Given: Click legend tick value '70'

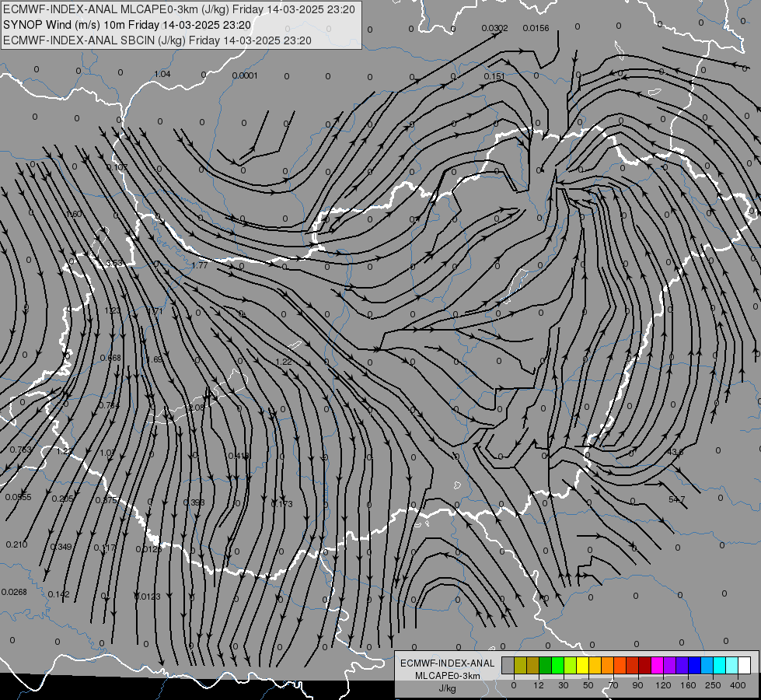Looking at the screenshot, I should [613, 685].
